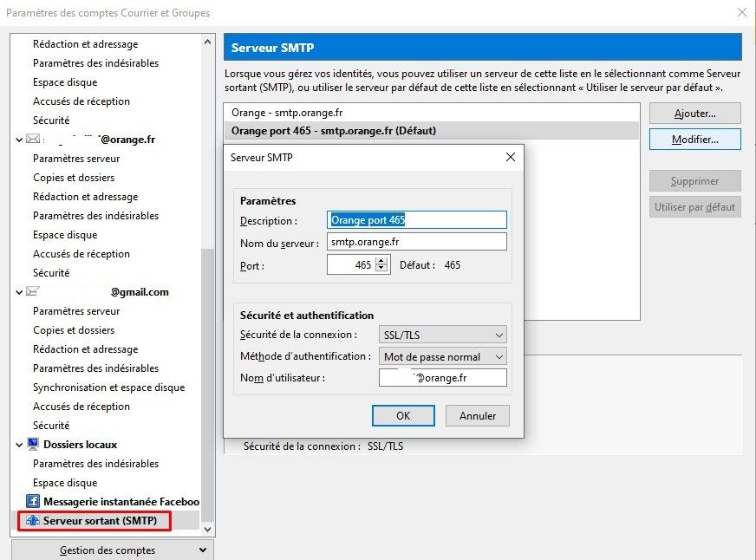Click the Serveur sortant (SMTP) icon
756x560 pixels.
(x=33, y=520)
